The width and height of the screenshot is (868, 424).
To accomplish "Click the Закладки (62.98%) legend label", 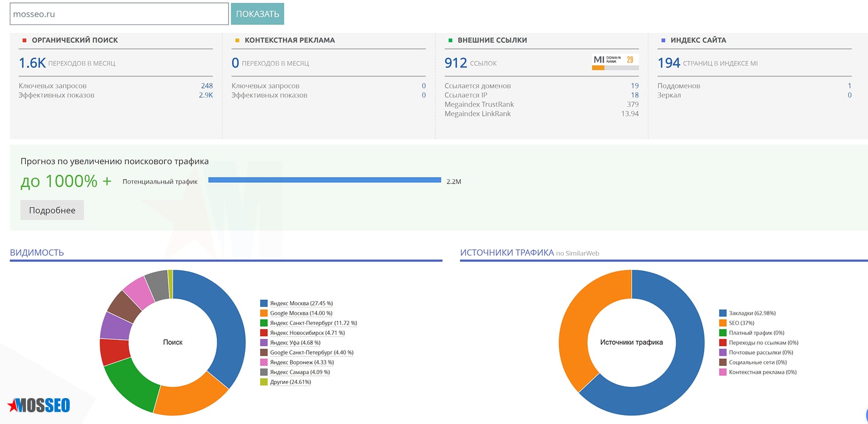I will point(752,313).
